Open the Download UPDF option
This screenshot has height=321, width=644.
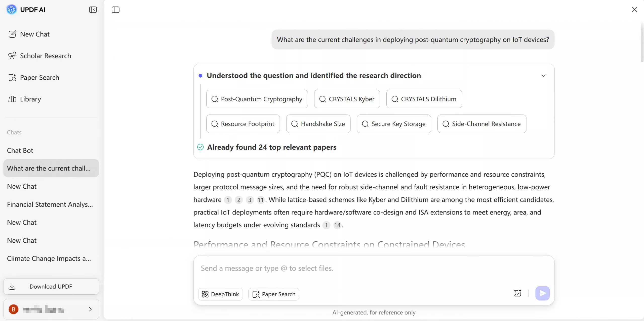(x=51, y=286)
